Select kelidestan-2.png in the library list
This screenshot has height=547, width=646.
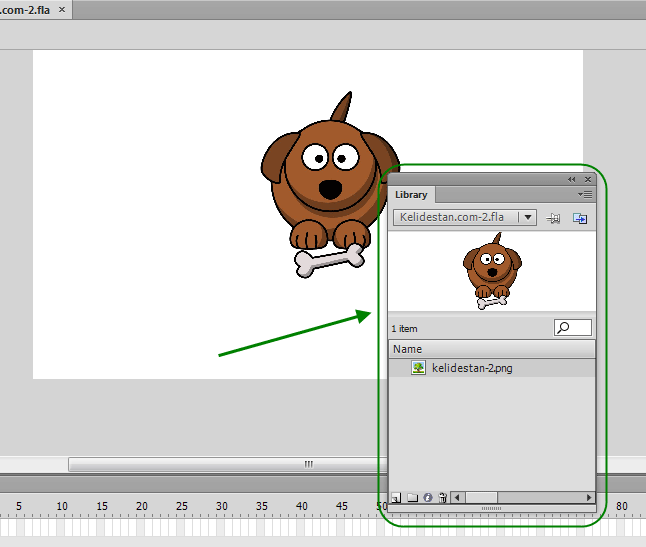tap(492, 368)
